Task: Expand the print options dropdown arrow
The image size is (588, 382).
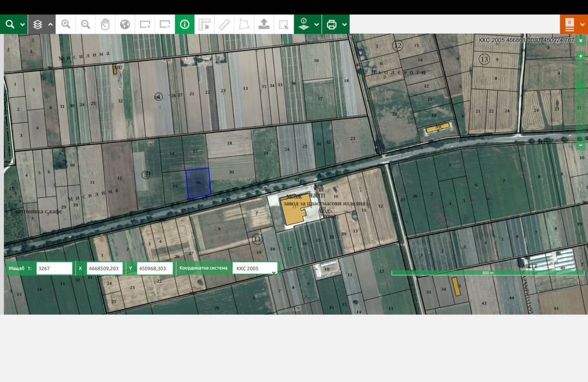Action: 344,24
